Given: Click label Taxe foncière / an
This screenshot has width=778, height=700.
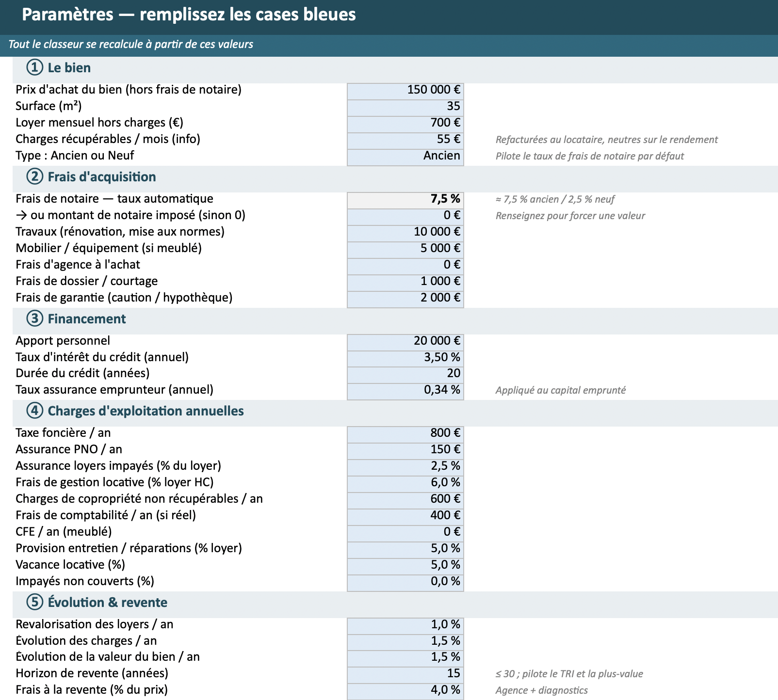Looking at the screenshot, I should [x=63, y=433].
